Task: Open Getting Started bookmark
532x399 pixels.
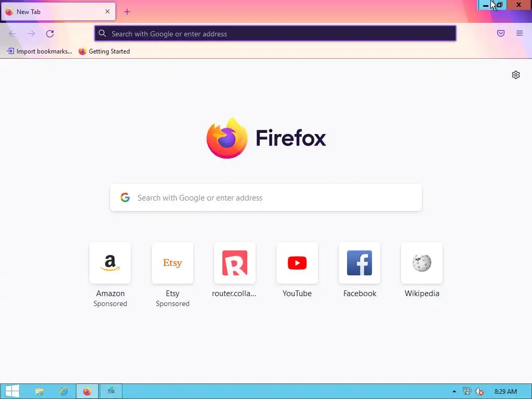Action: click(104, 51)
